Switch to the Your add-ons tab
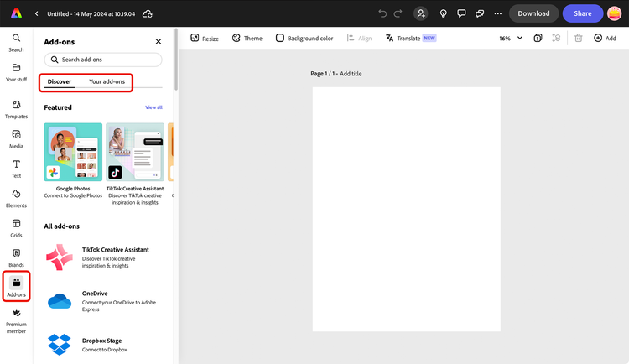The width and height of the screenshot is (629, 364). tap(107, 81)
